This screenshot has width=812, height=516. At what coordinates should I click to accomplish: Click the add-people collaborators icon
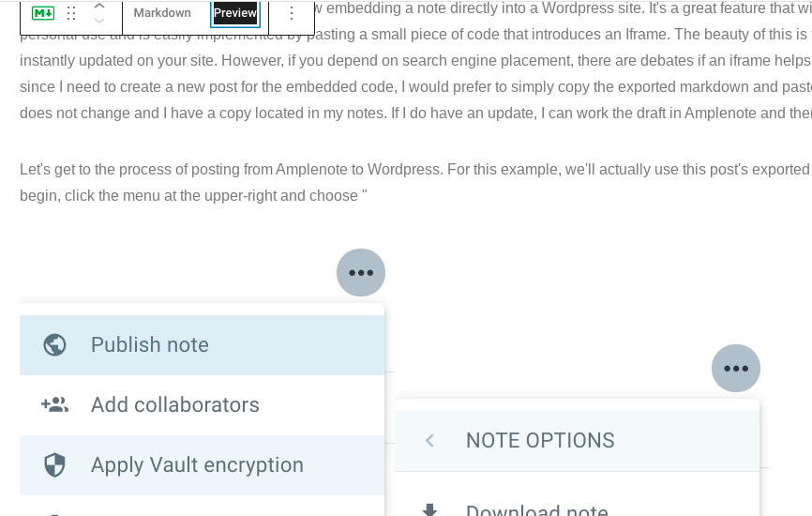55,405
